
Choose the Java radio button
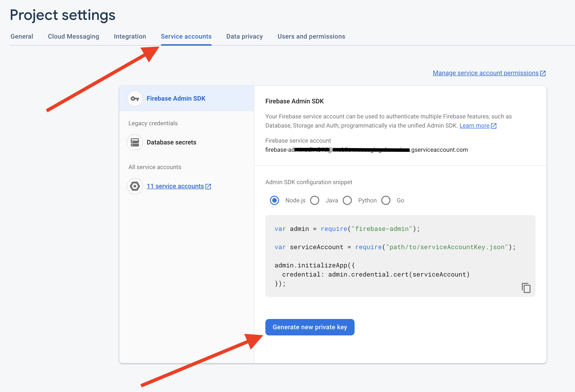pyautogui.click(x=314, y=201)
